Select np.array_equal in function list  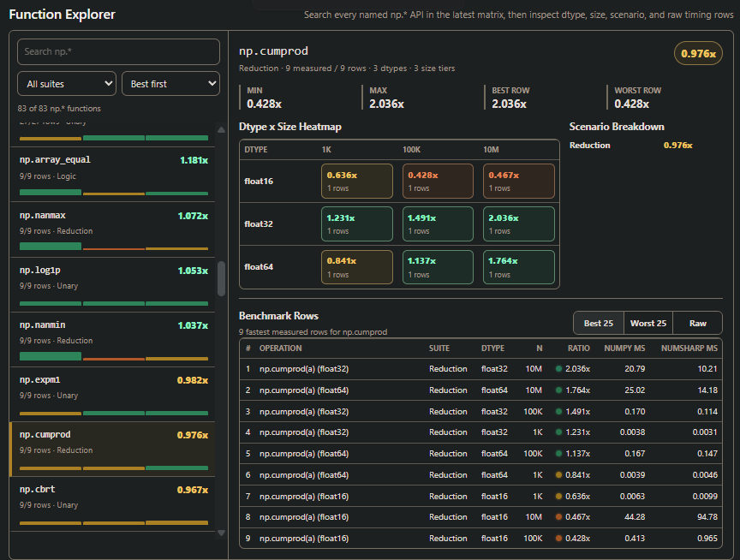click(x=113, y=174)
